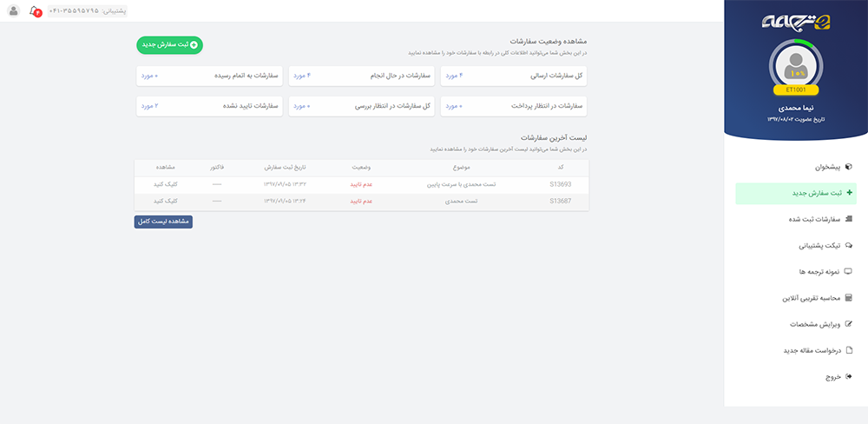Click کلیک کنید for order S13687
The width and height of the screenshot is (868, 424).
click(165, 201)
